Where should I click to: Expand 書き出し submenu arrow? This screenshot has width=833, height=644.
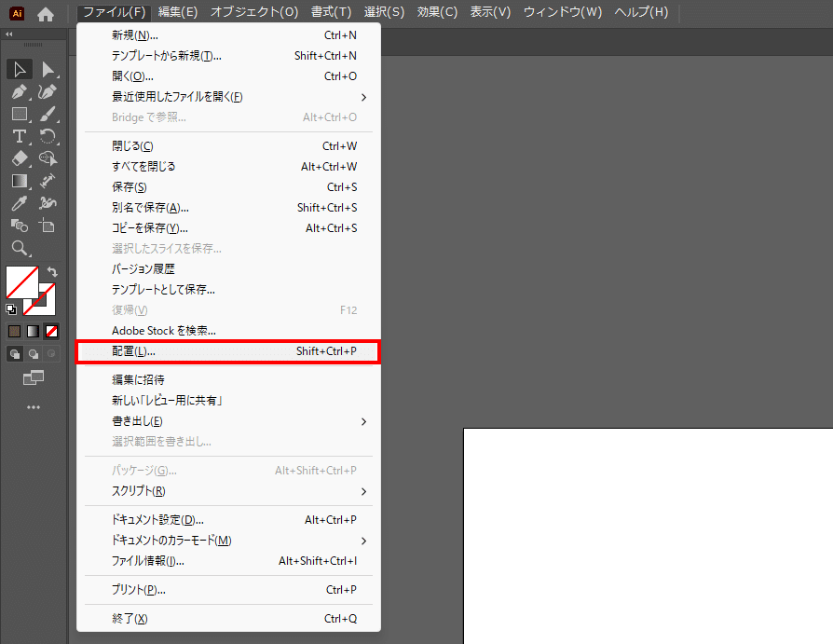(364, 421)
